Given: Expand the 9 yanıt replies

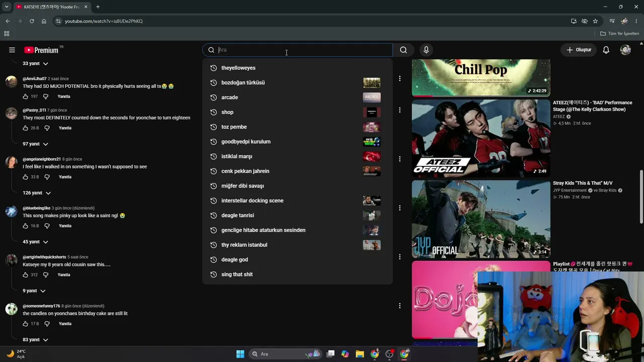Looking at the screenshot, I should tap(34, 291).
